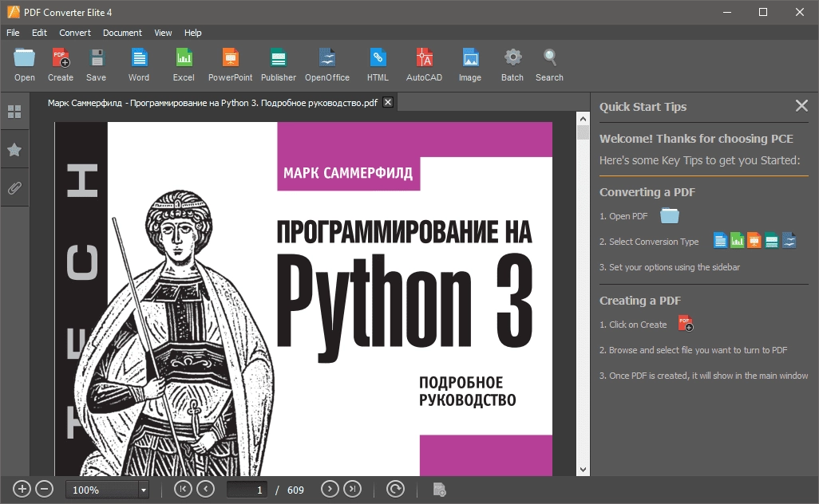819x504 pixels.
Task: Click the book cover page preview
Action: (x=303, y=298)
